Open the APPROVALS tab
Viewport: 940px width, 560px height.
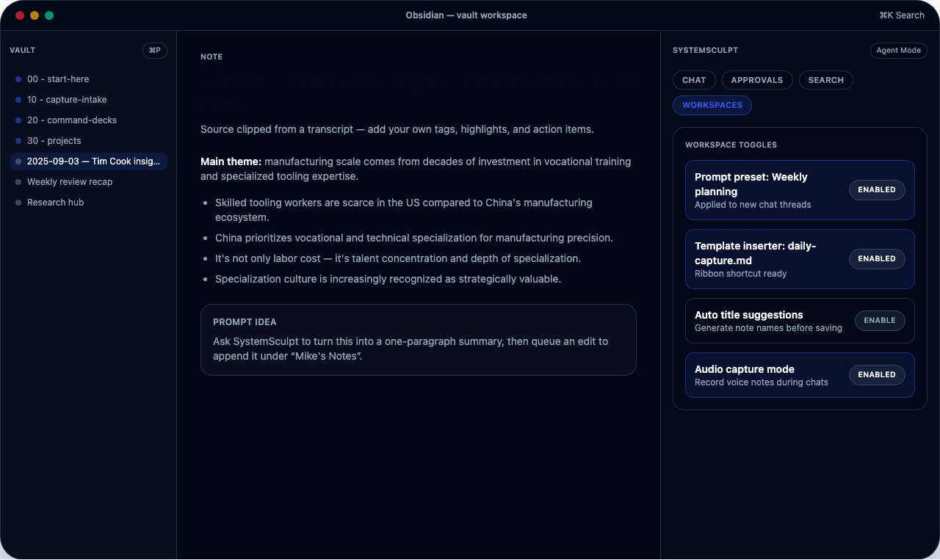pyautogui.click(x=757, y=80)
